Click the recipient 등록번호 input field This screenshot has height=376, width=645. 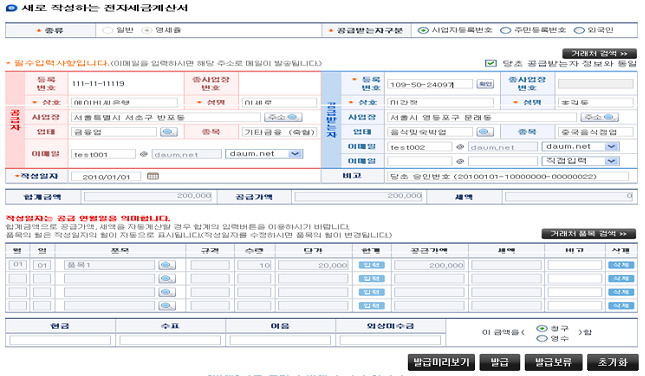pos(429,84)
